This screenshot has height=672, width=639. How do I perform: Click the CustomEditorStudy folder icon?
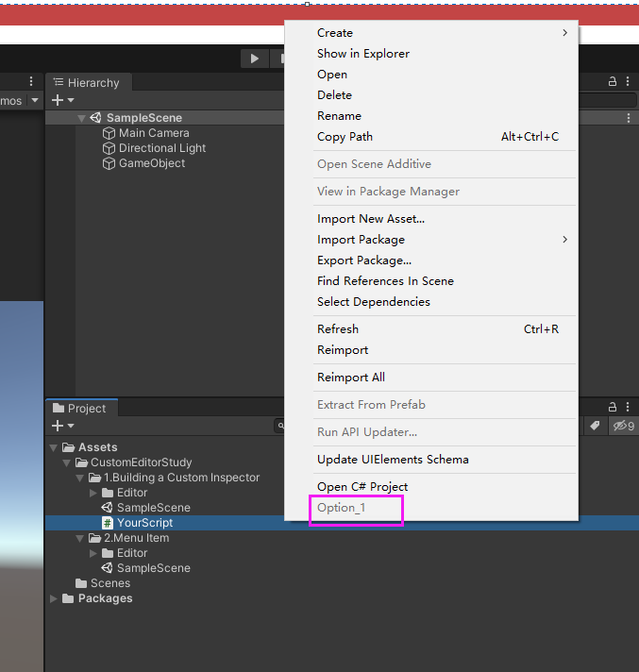click(x=81, y=462)
